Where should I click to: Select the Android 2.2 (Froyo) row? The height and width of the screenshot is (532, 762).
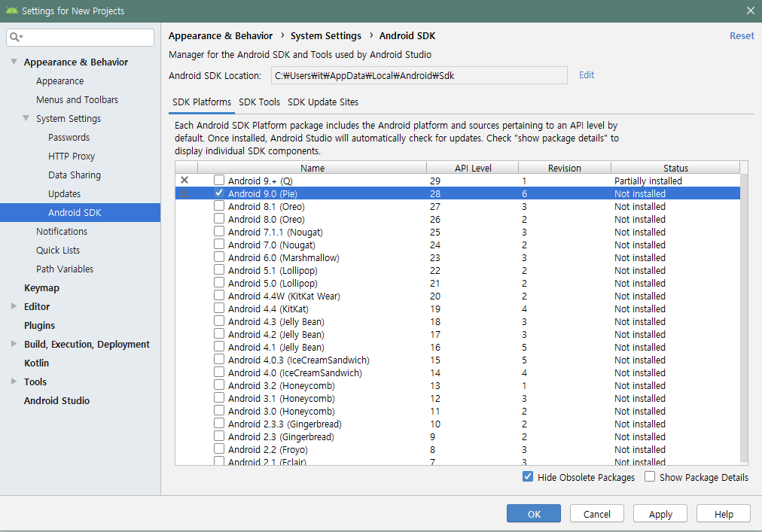click(x=457, y=449)
